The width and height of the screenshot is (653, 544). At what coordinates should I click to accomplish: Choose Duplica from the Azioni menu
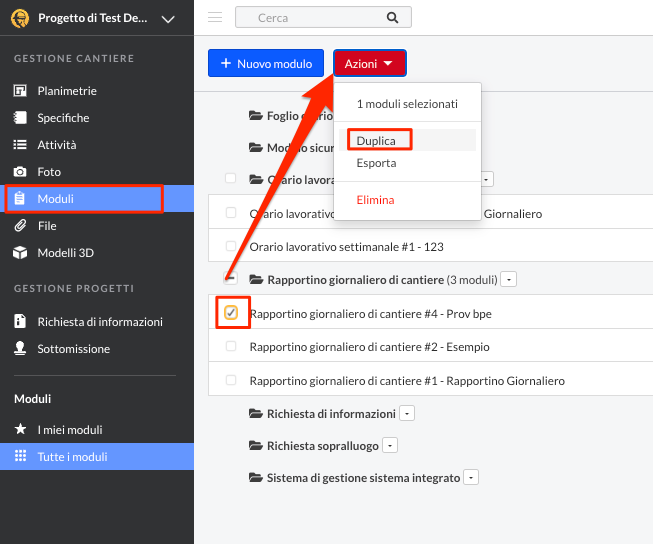pos(376,141)
